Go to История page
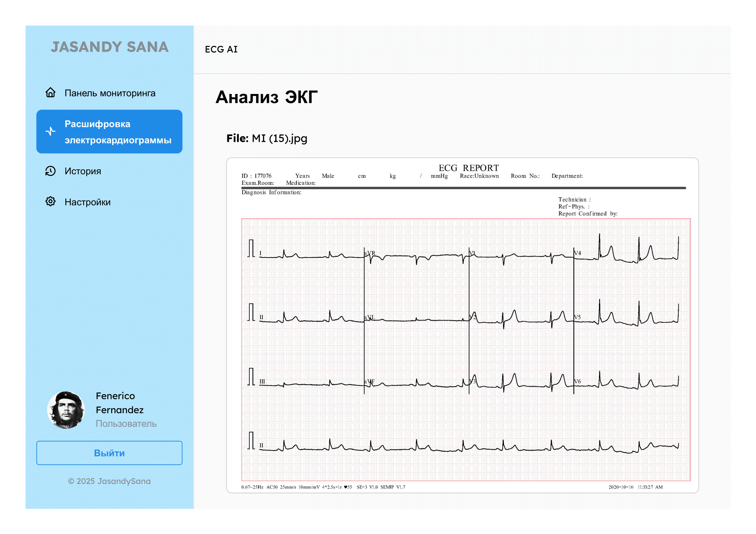The image size is (756, 534). tap(83, 171)
